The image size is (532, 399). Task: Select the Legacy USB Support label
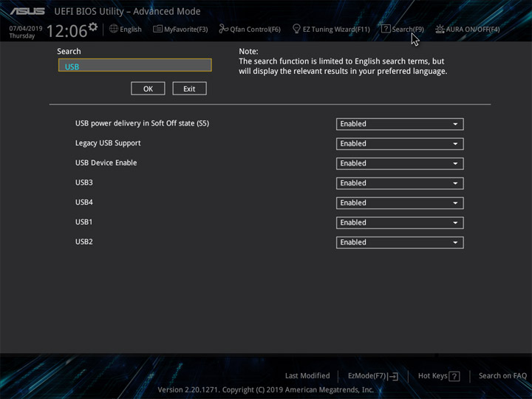pyautogui.click(x=108, y=143)
